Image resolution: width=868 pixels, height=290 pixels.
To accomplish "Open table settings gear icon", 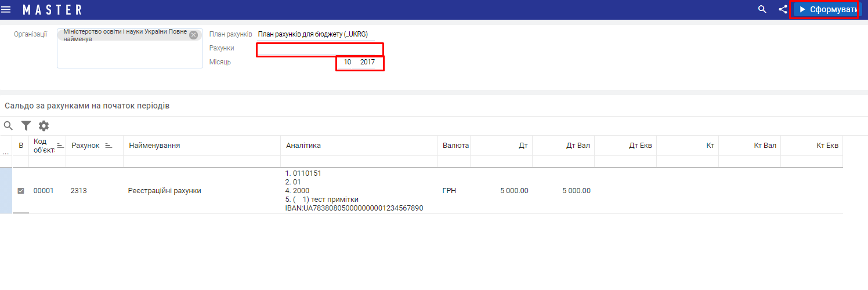I will [x=44, y=126].
